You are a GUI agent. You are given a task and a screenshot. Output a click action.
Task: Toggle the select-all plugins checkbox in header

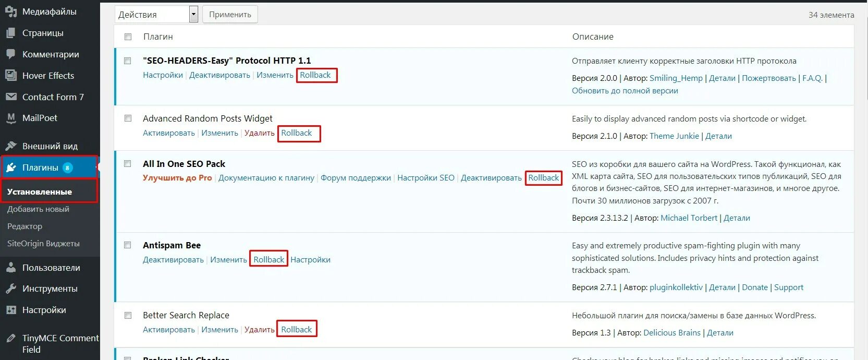(128, 37)
